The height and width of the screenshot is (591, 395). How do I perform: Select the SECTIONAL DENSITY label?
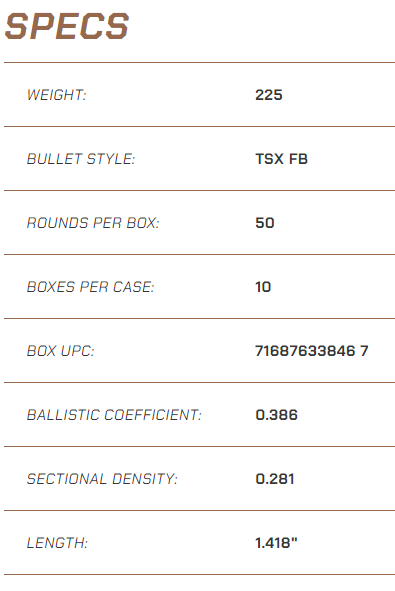pos(102,479)
